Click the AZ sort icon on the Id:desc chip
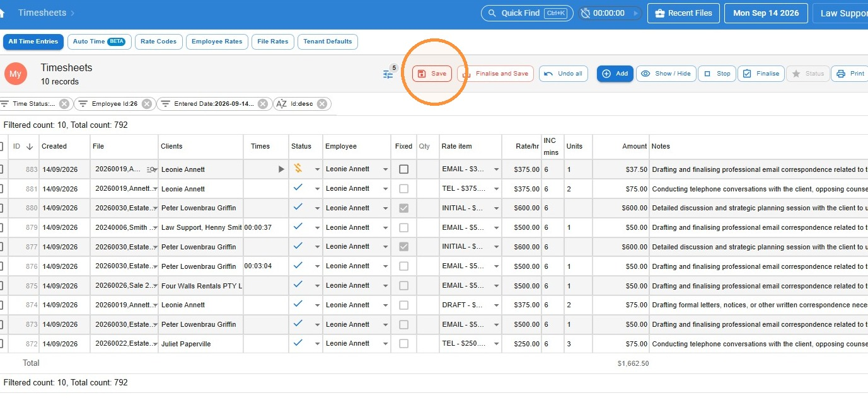The height and width of the screenshot is (420, 868). [282, 104]
